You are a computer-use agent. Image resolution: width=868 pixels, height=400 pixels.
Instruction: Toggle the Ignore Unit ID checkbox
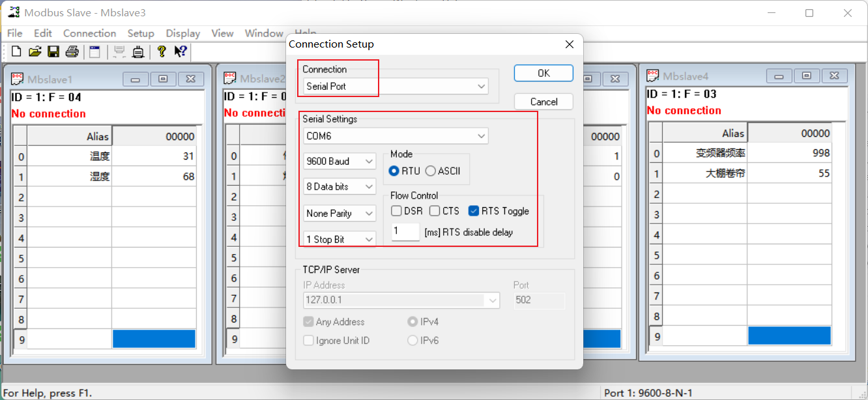(x=309, y=341)
